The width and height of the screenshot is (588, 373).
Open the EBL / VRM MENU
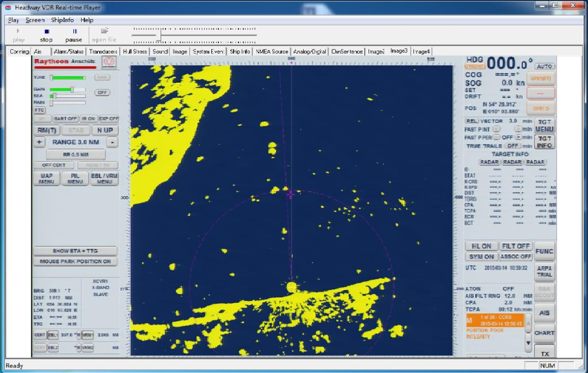pos(104,179)
